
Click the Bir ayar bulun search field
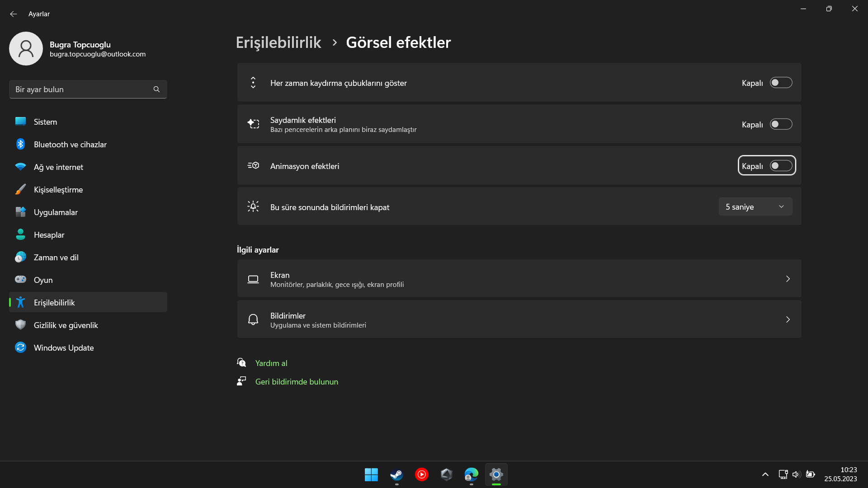point(81,89)
